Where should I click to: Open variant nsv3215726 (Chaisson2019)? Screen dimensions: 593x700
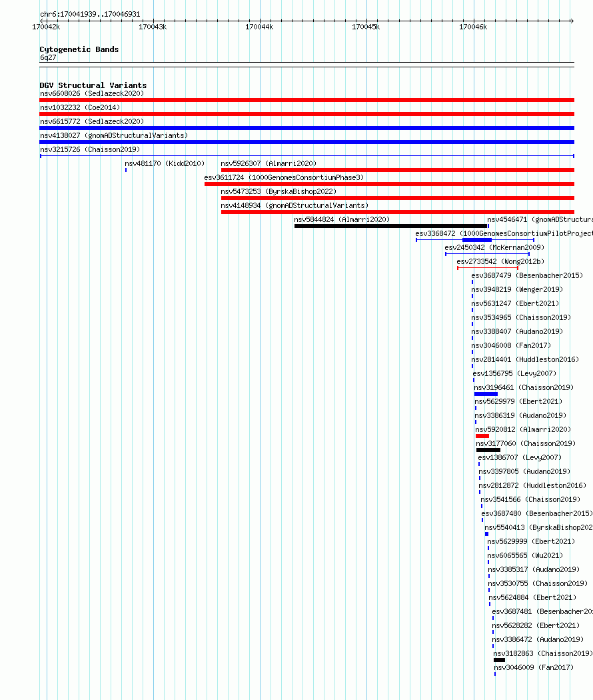(x=90, y=149)
